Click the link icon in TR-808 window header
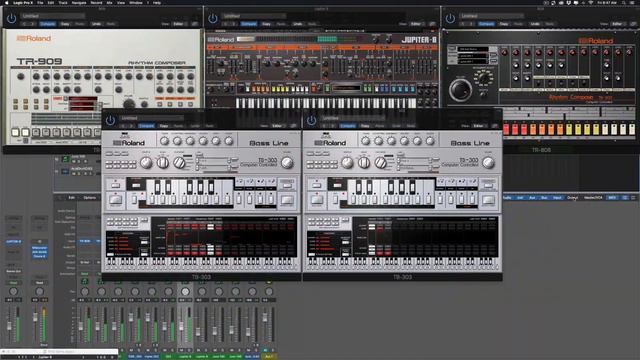Image resolution: width=640 pixels, height=360 pixels. 633,24
